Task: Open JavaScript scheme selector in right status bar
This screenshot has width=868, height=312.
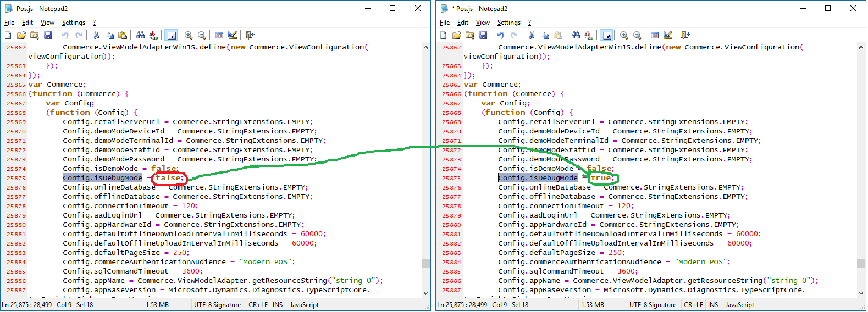Action: click(x=739, y=305)
